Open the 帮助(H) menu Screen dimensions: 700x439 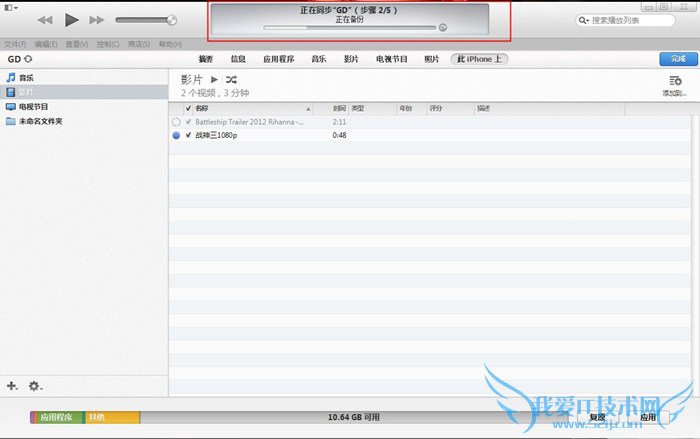coord(171,44)
